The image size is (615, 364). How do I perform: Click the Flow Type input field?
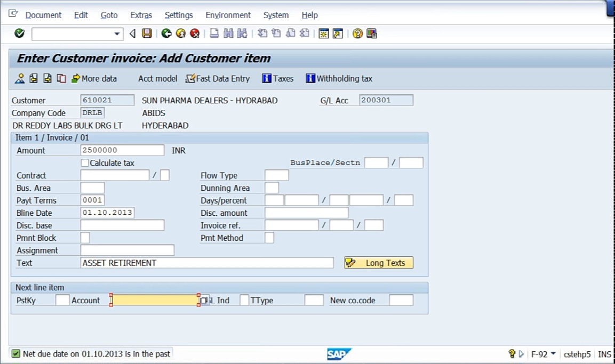pos(277,175)
